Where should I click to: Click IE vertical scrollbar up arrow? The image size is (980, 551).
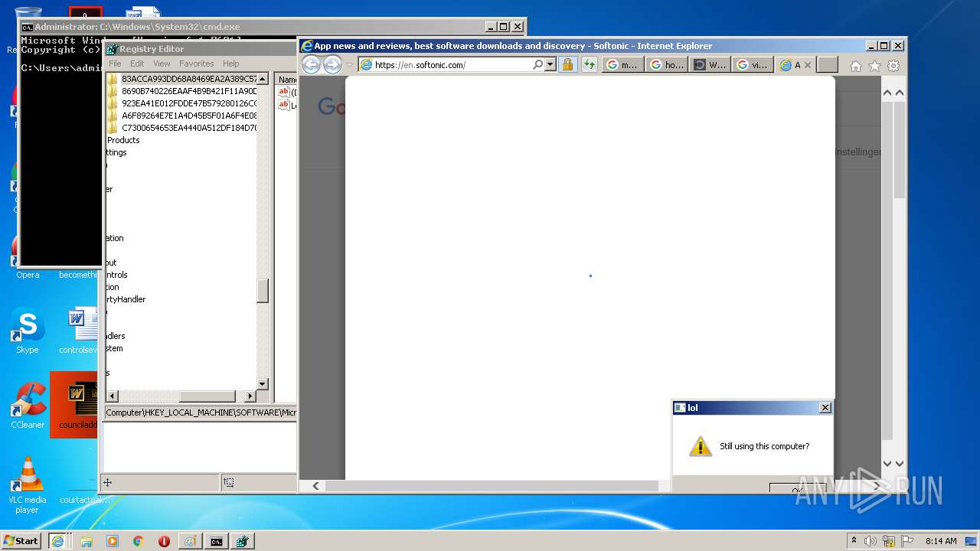(900, 93)
